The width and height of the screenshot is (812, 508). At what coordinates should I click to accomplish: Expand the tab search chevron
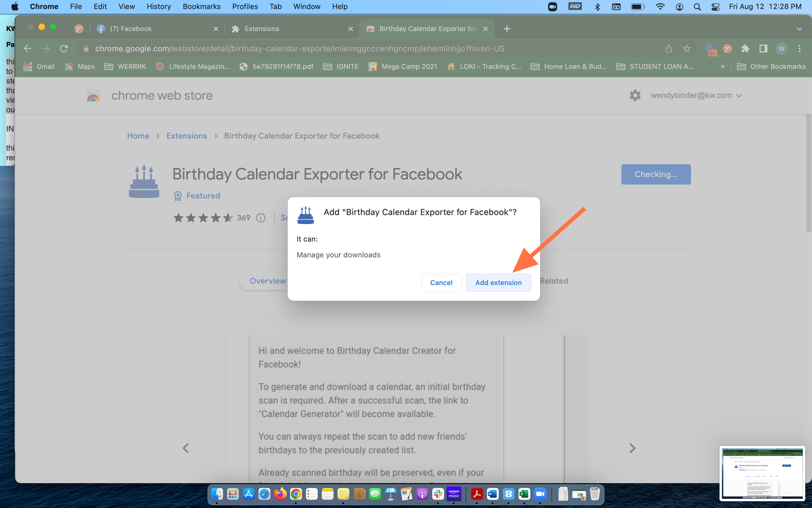(x=800, y=29)
